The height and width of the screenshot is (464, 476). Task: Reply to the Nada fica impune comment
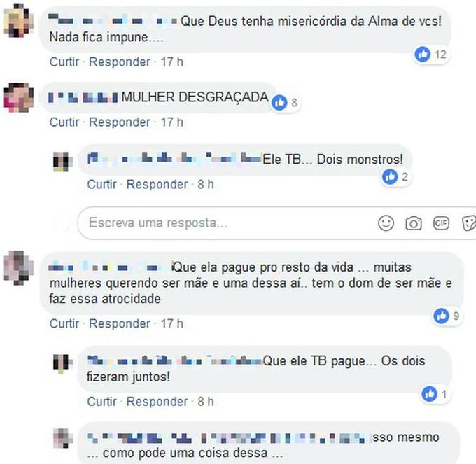[x=119, y=62]
